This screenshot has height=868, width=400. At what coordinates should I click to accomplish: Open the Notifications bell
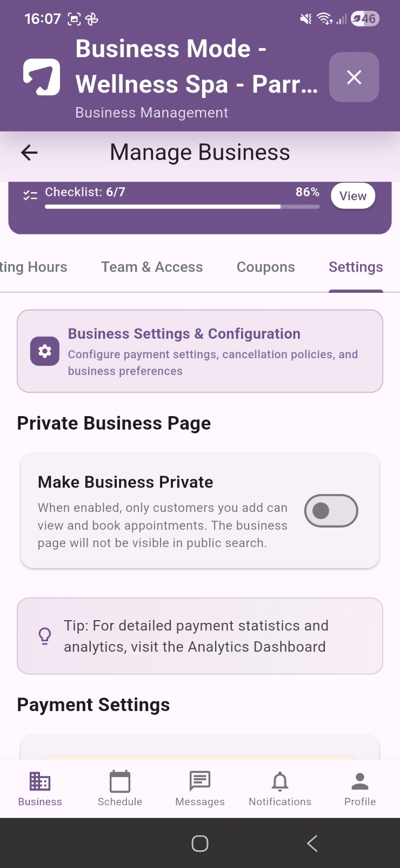click(x=280, y=788)
